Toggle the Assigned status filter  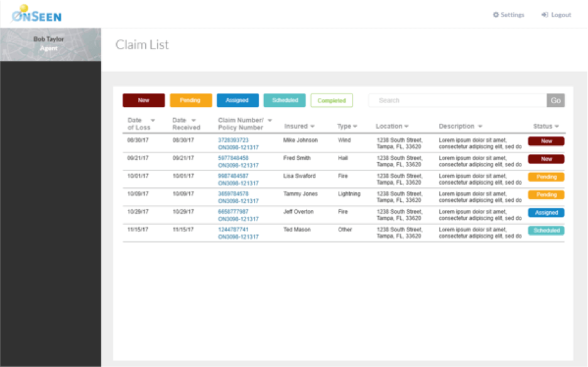(x=237, y=101)
